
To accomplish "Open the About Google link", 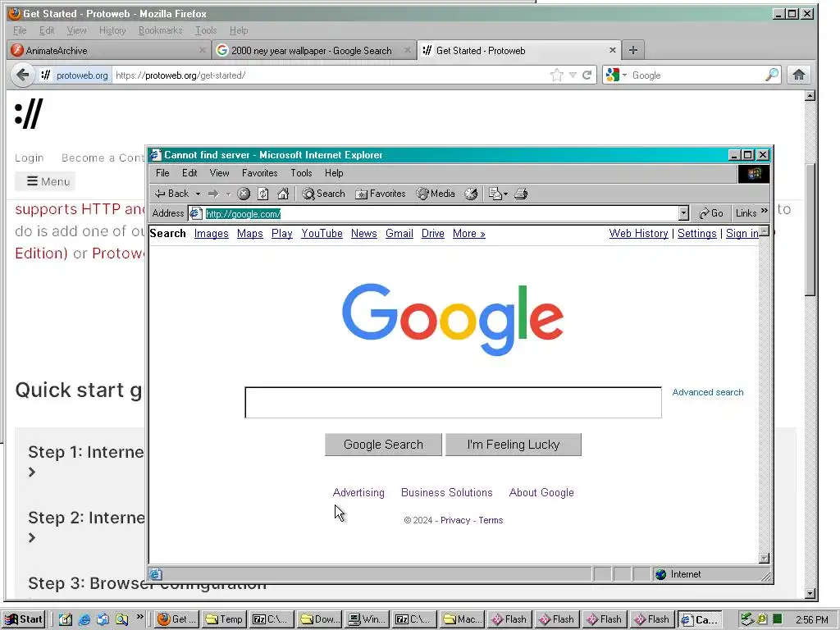I will tap(541, 492).
